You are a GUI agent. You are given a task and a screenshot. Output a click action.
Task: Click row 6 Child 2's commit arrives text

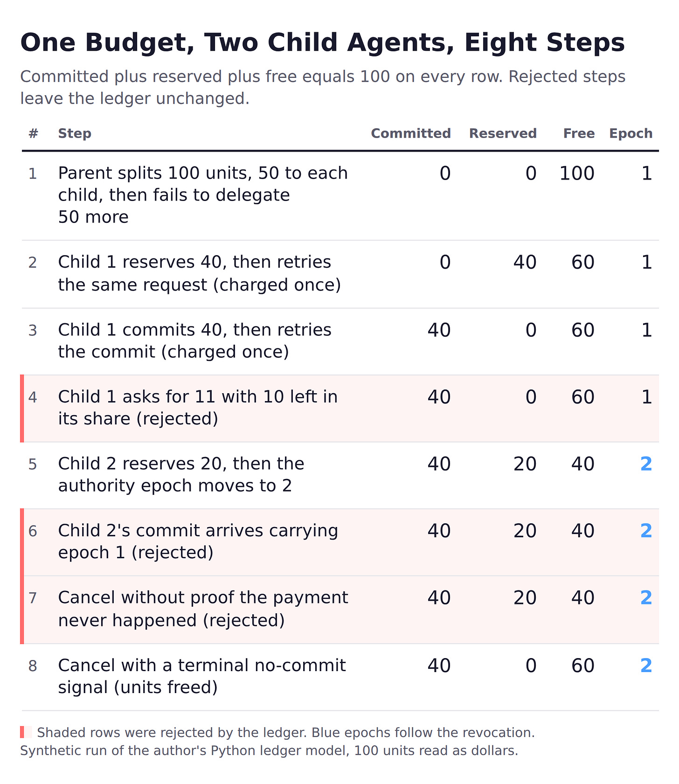click(198, 541)
